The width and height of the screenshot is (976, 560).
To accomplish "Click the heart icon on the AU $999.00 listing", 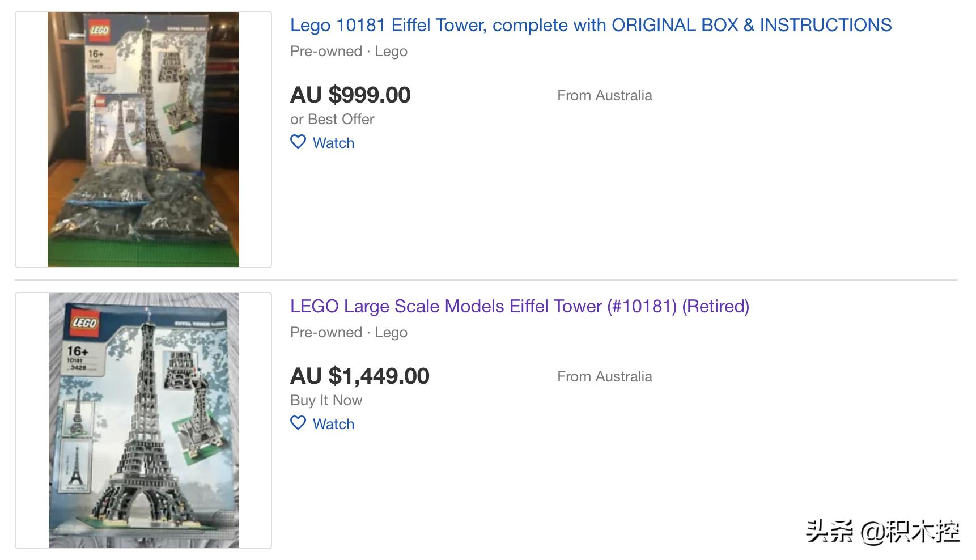I will pyautogui.click(x=298, y=142).
